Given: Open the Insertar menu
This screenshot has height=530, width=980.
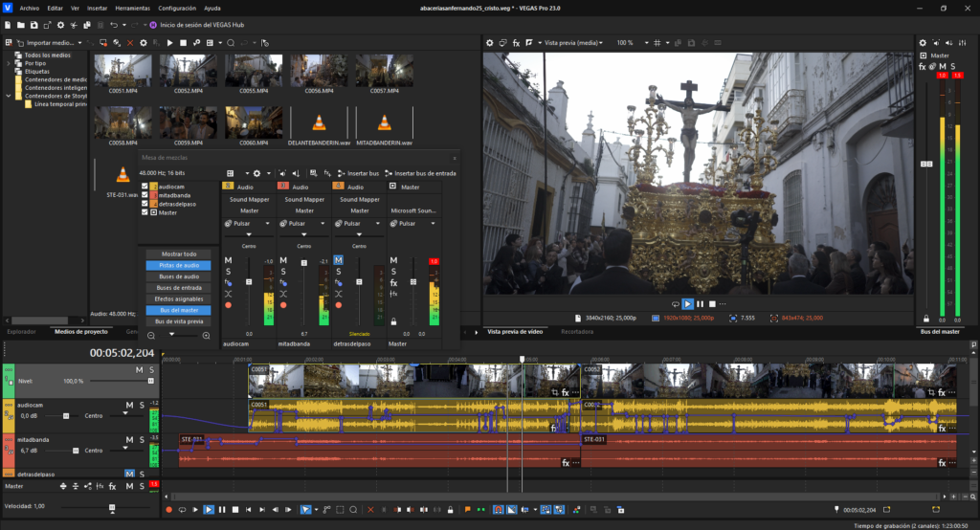Looking at the screenshot, I should 97,8.
